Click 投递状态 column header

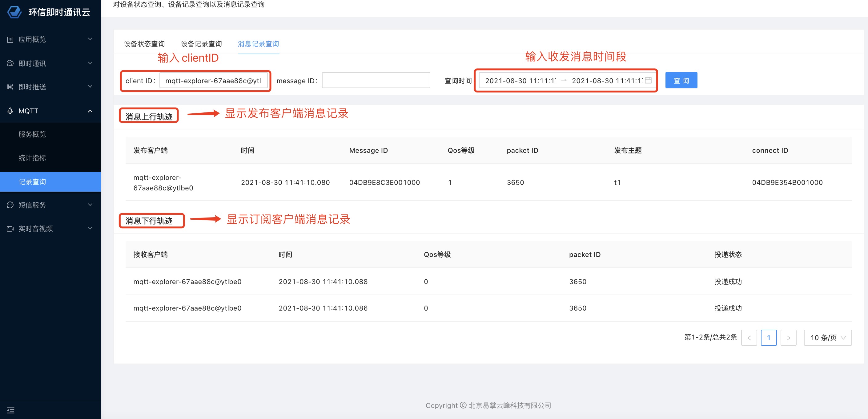[x=728, y=254]
